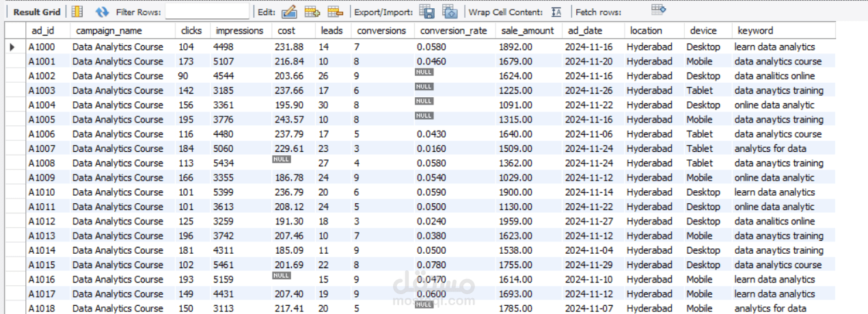Select the sale_amount value 1959.00
The image size is (868, 314).
[x=516, y=221]
